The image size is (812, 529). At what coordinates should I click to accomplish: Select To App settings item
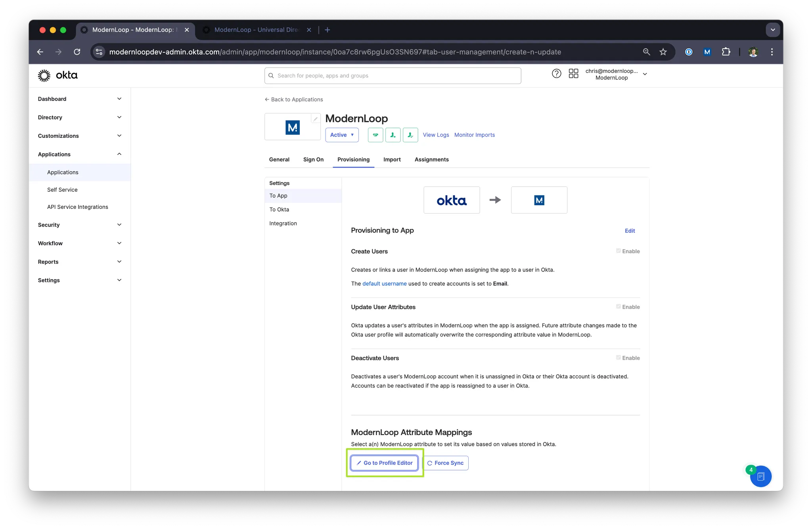[x=303, y=196]
